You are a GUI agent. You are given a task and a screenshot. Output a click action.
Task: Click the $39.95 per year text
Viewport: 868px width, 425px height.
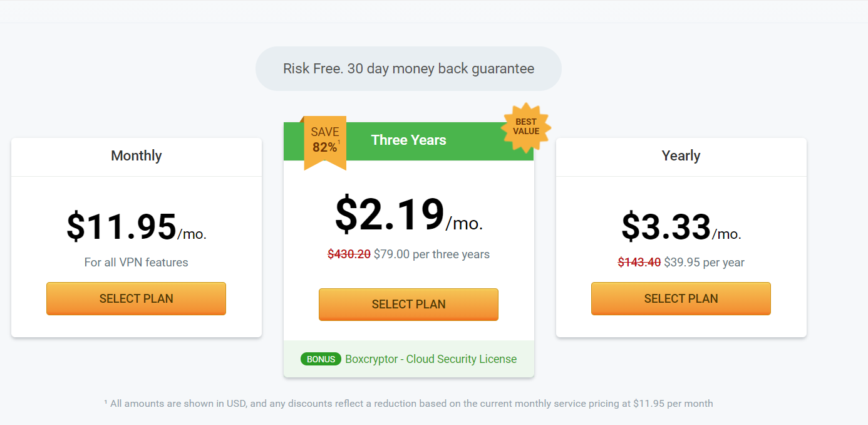click(x=704, y=262)
